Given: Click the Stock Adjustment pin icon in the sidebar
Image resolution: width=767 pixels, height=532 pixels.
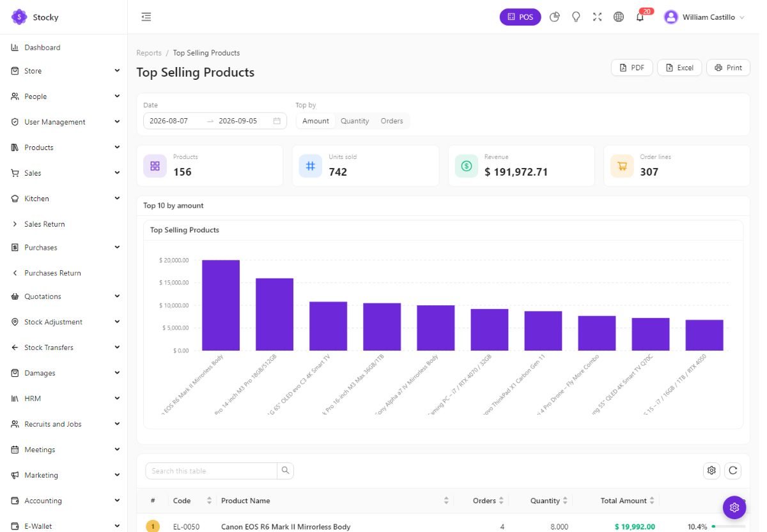Looking at the screenshot, I should (15, 322).
